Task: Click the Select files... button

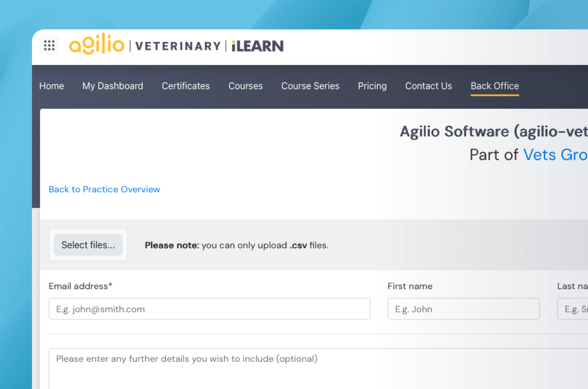Action: (x=88, y=245)
